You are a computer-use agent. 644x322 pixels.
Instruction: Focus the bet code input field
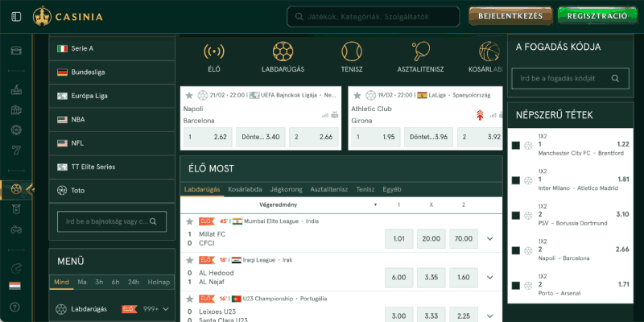coord(570,78)
